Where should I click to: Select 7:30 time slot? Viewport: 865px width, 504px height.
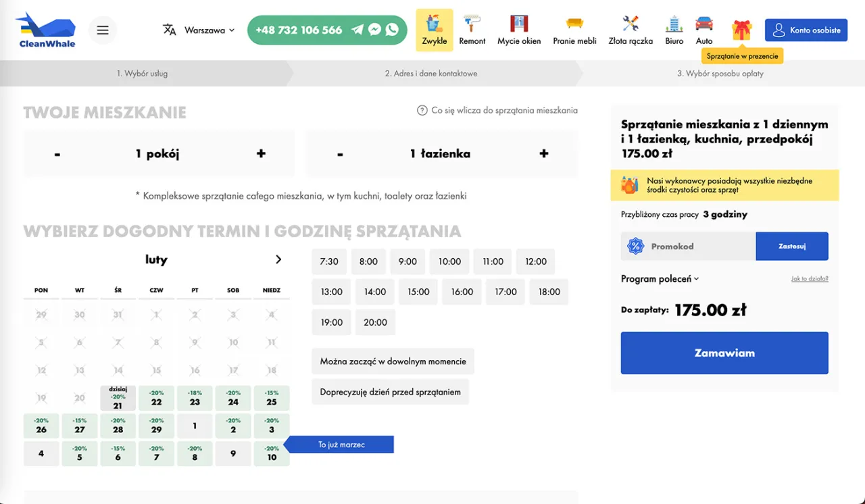[329, 261]
